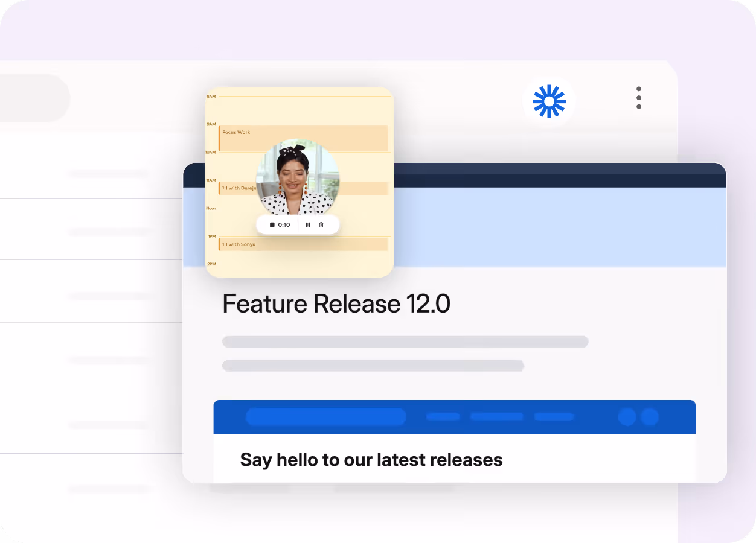Click the top progress bar below the title
This screenshot has height=543, width=756.
point(405,341)
